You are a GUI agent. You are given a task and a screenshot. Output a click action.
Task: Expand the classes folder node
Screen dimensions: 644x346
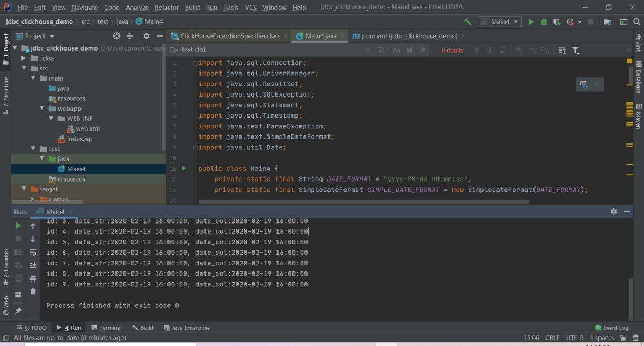click(x=33, y=199)
